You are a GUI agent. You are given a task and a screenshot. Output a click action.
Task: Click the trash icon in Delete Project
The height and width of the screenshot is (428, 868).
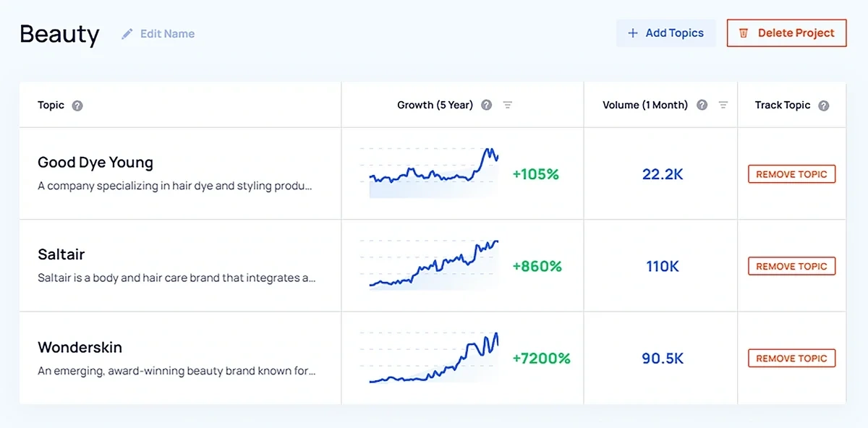coord(744,33)
